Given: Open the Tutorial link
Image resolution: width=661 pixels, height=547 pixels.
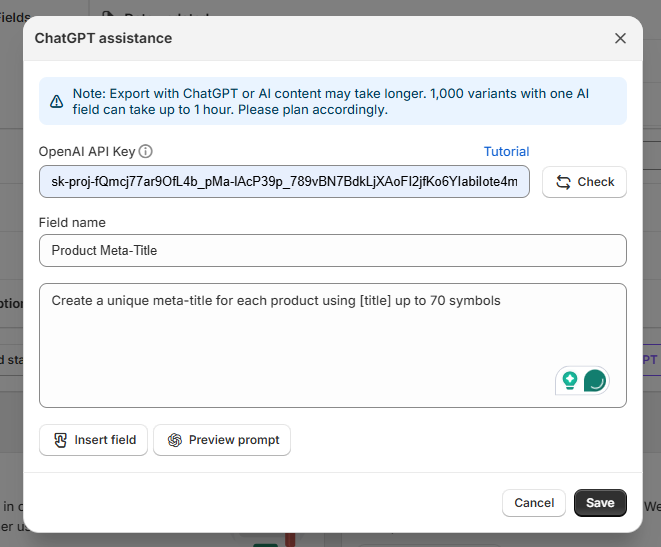Looking at the screenshot, I should [x=506, y=151].
